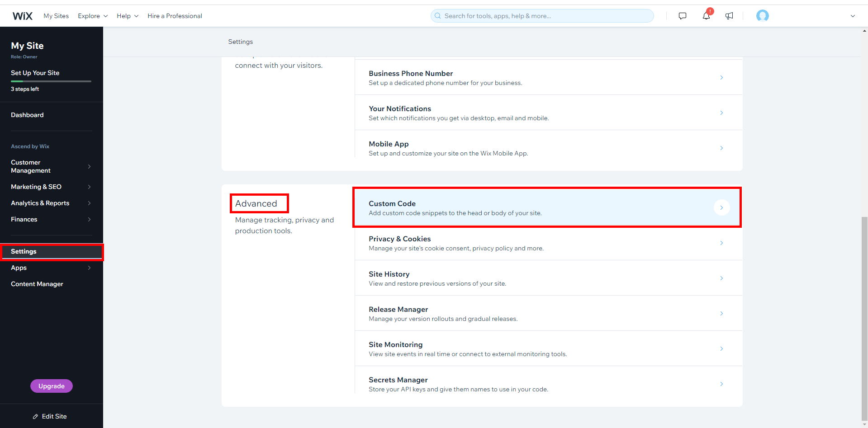Open the chat messages icon
The width and height of the screenshot is (868, 428).
(x=683, y=16)
